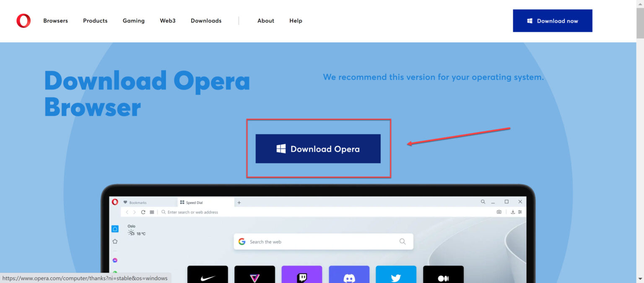This screenshot has width=644, height=283.
Task: Open Facebook Messenger from the mockup sidebar
Action: [x=115, y=260]
